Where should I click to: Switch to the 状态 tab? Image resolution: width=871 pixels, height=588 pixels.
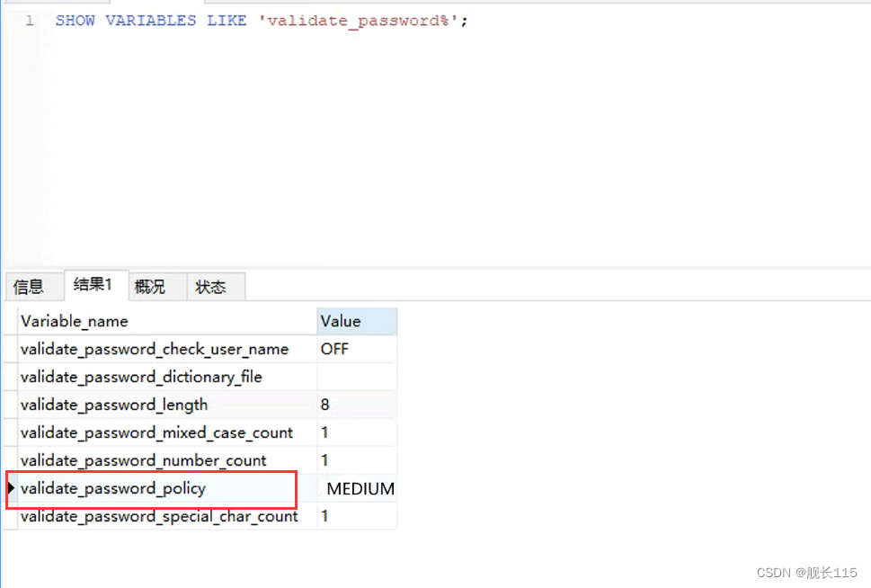click(x=214, y=286)
